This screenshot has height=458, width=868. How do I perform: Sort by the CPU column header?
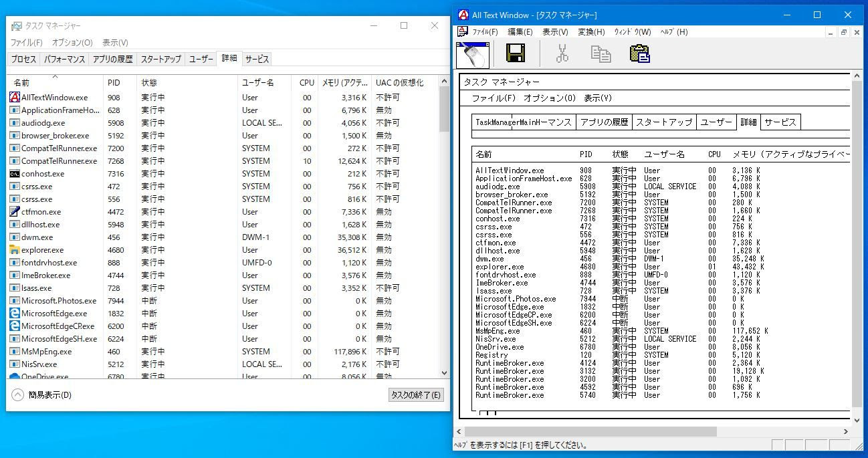(x=304, y=83)
